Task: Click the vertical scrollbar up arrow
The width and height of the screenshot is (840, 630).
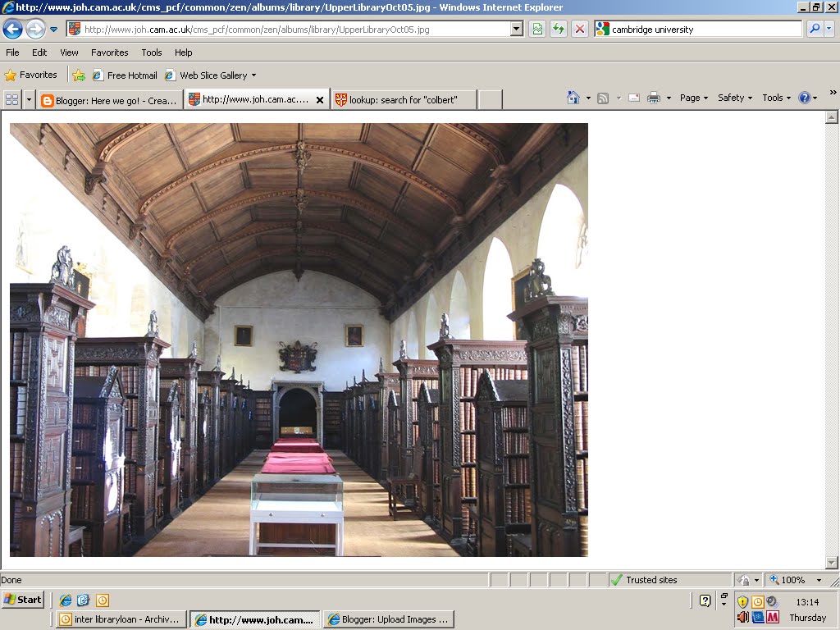Action: (832, 117)
